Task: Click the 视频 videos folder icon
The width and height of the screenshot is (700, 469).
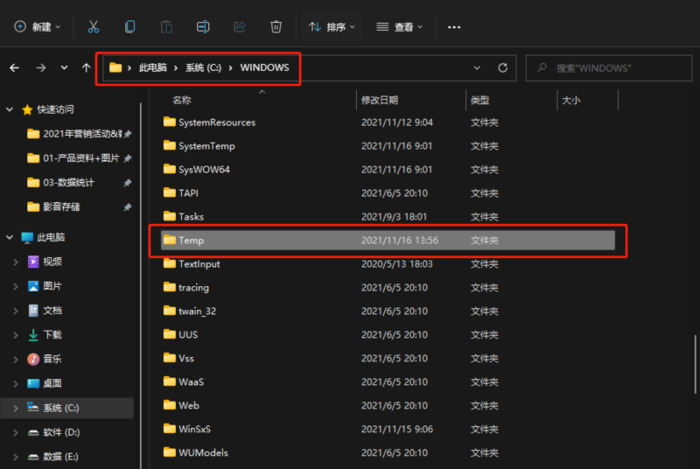Action: [x=33, y=262]
